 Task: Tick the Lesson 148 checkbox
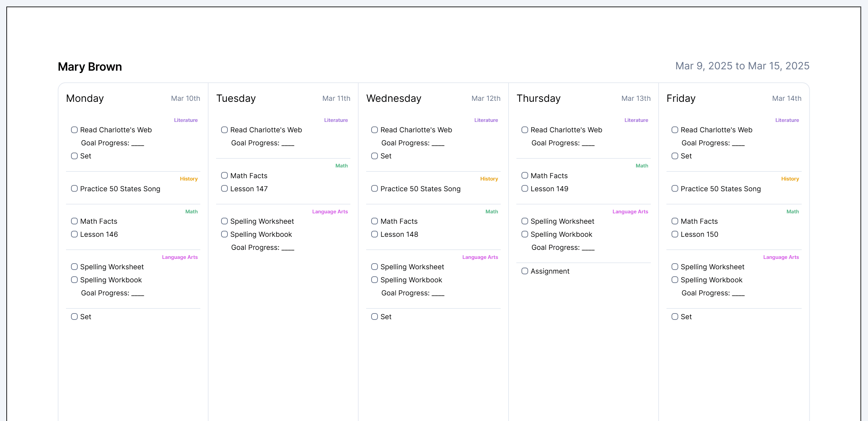pyautogui.click(x=374, y=234)
